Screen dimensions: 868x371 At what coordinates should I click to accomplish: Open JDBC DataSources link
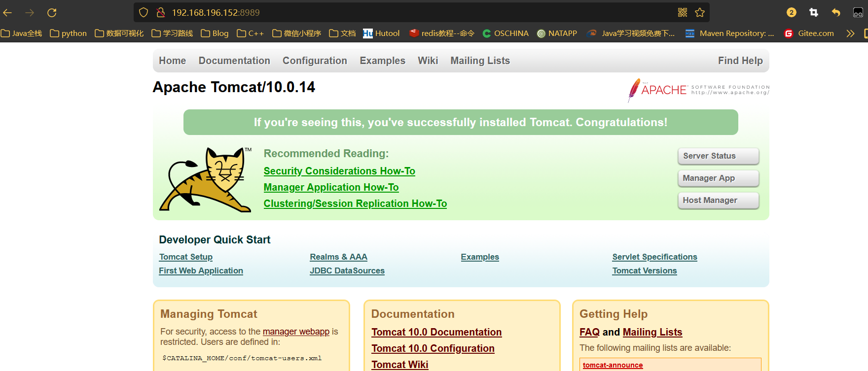347,270
